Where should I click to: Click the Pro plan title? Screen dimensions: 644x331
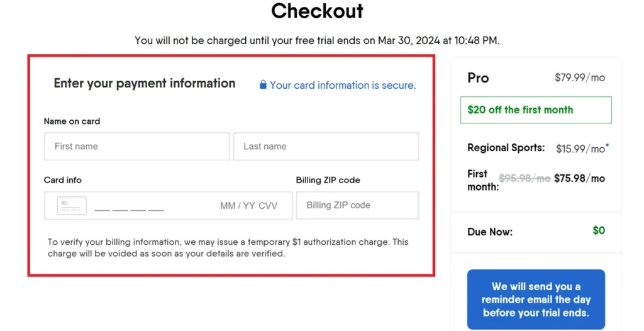478,78
